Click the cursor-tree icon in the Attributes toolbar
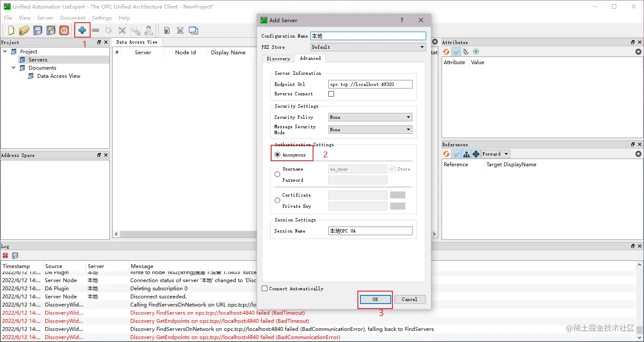644x342 pixels. point(466,52)
